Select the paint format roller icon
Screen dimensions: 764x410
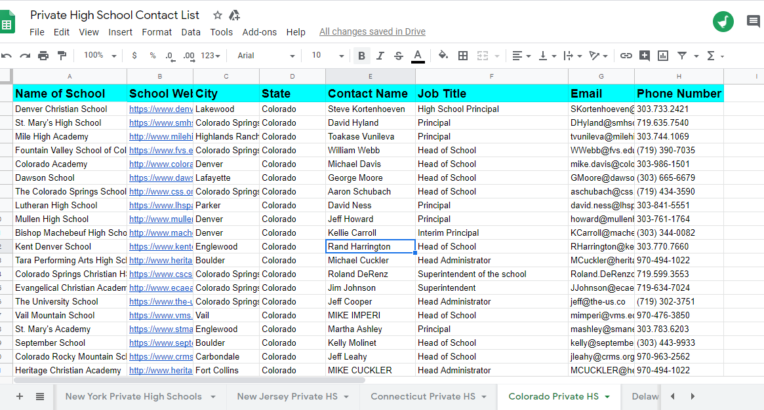pyautogui.click(x=62, y=56)
